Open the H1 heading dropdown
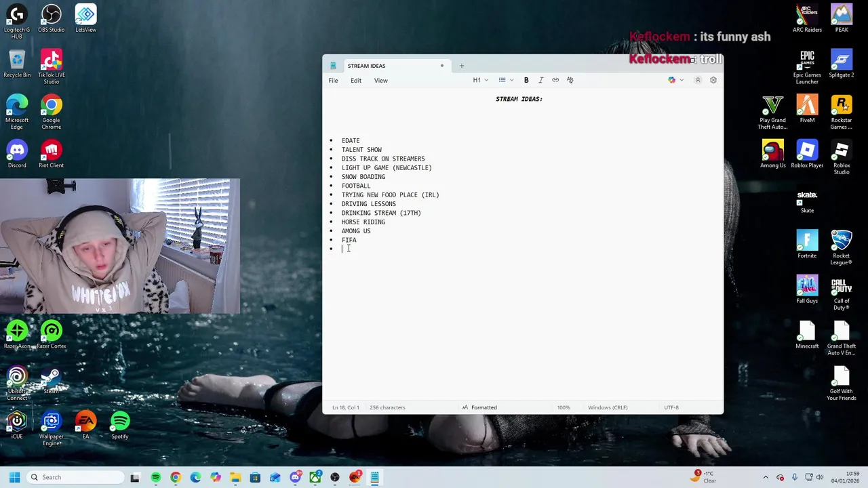 tap(480, 80)
